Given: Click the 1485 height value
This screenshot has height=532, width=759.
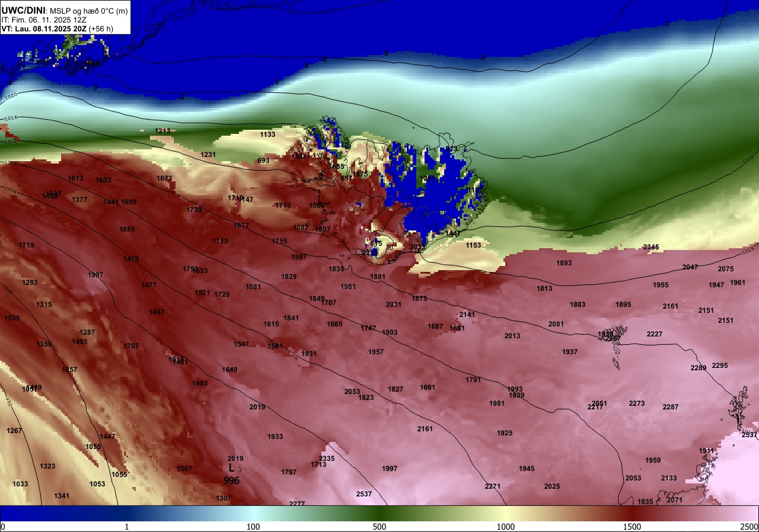Looking at the screenshot, I should tap(200, 383).
